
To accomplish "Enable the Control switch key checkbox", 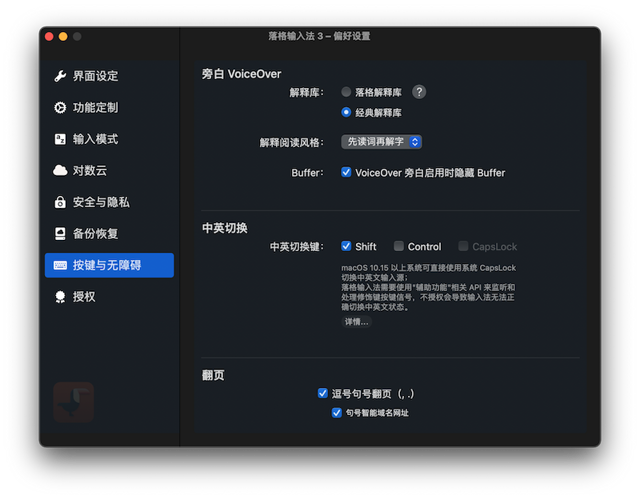I will [x=399, y=246].
